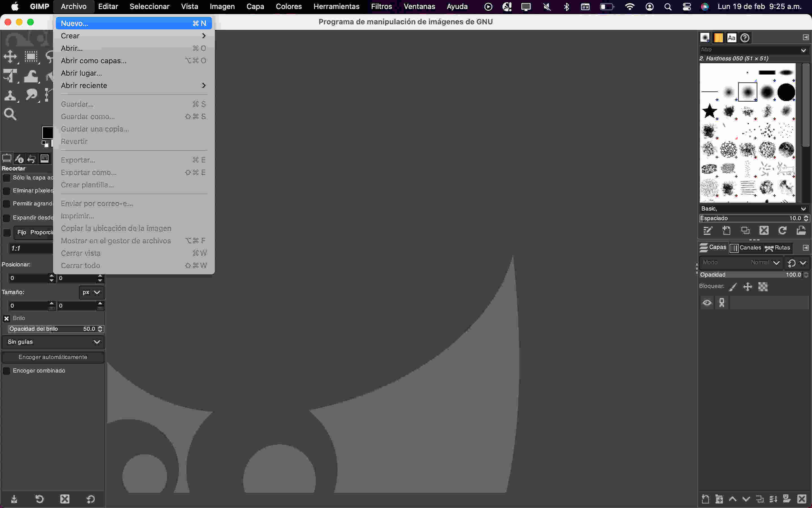Enable 'Eliminar píxeles' checkbox
Viewport: 812px width, 508px height.
pos(6,191)
